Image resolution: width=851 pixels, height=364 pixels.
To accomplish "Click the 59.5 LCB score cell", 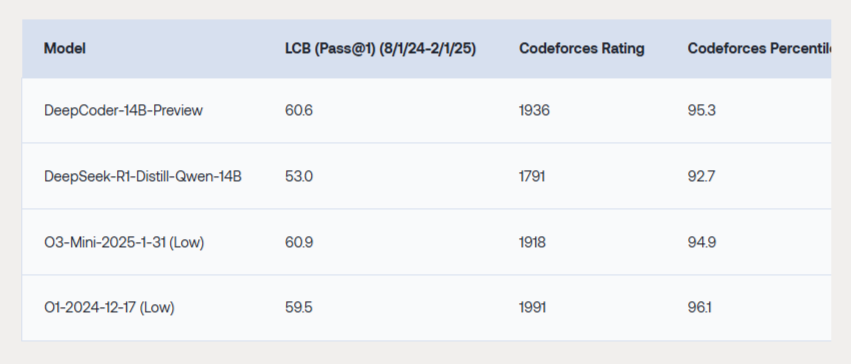I will (x=299, y=308).
